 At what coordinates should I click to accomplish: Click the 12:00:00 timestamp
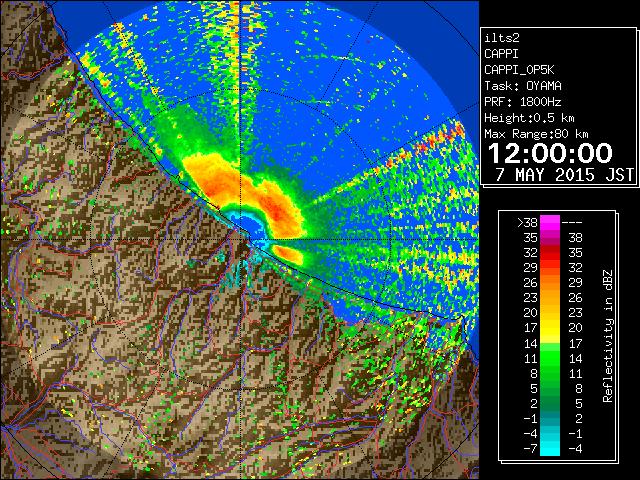tap(550, 153)
